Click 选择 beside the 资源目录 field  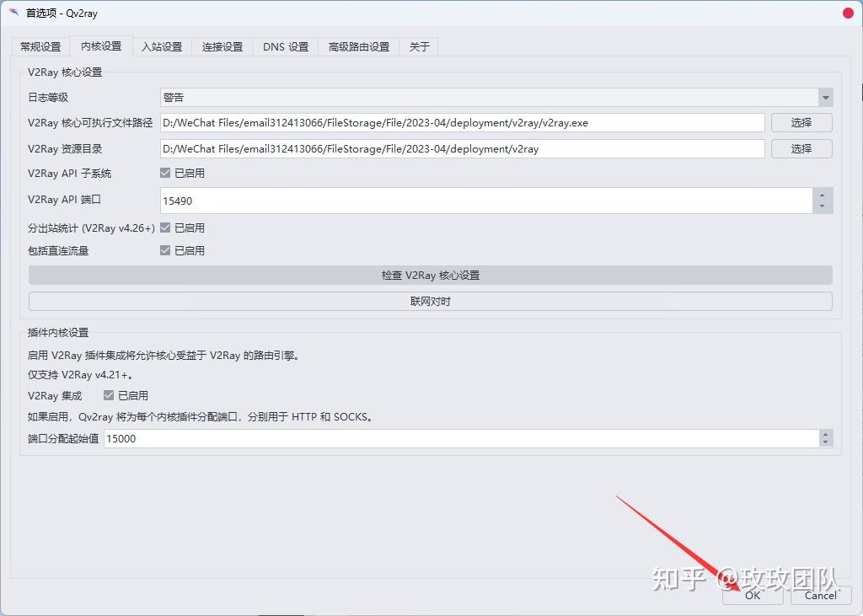point(801,148)
